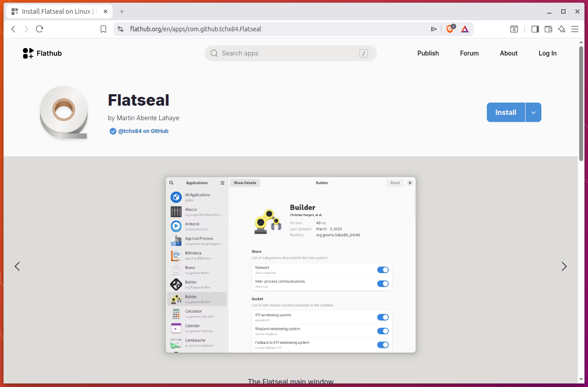Reload the page with the refresh icon
Viewport: 588px width, 387px height.
tap(40, 29)
